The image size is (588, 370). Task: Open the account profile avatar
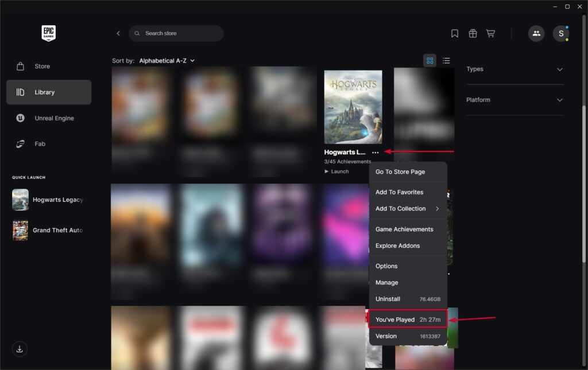pos(560,33)
